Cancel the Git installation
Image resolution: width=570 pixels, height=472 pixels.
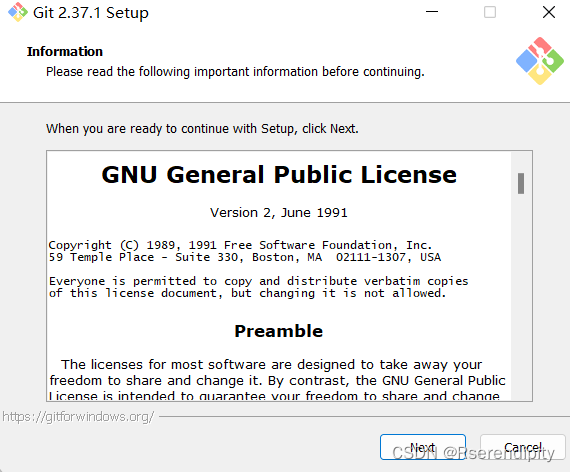coord(523,447)
